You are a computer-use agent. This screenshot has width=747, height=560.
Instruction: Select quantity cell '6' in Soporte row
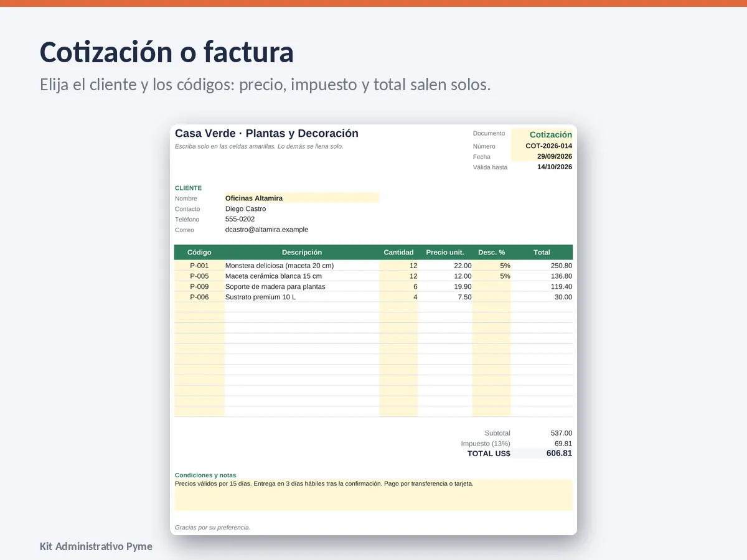(398, 287)
